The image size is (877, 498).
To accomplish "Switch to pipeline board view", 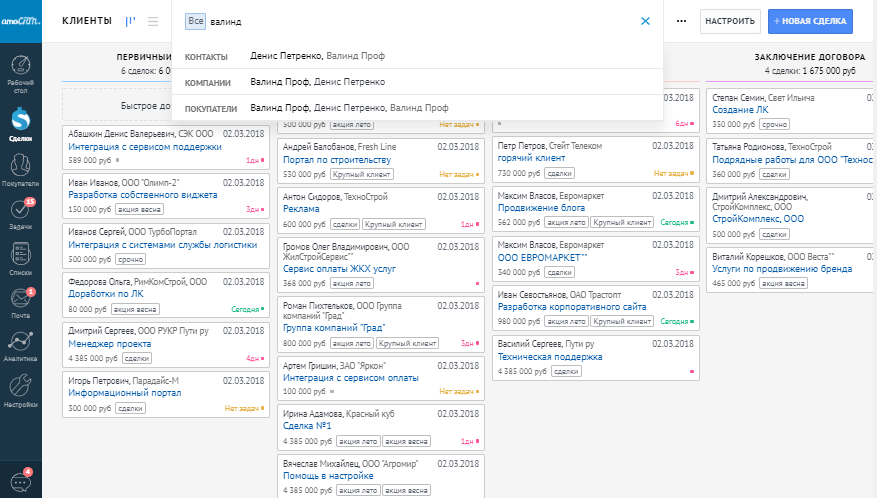I will click(x=131, y=21).
